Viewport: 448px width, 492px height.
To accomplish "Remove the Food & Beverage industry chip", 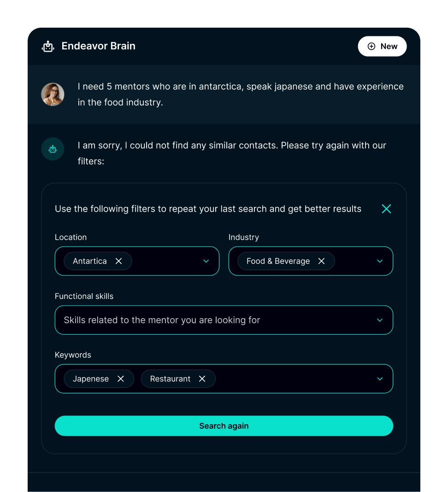I will tap(321, 261).
